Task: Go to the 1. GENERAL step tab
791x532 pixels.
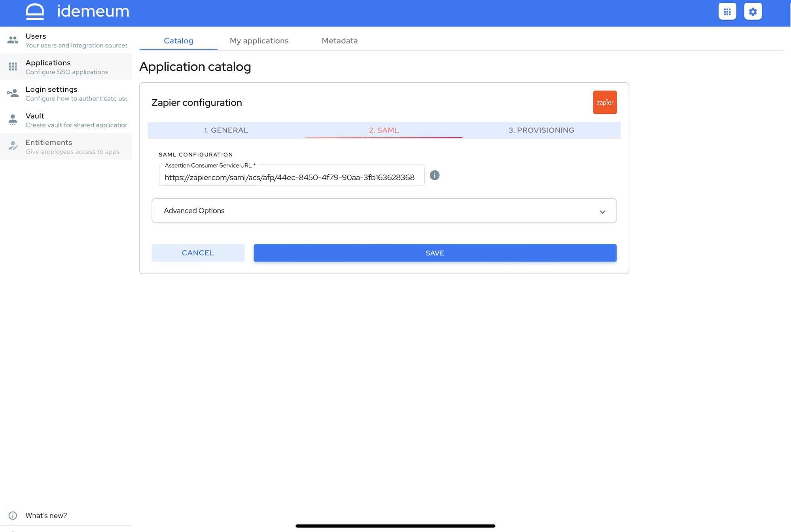Action: tap(226, 130)
